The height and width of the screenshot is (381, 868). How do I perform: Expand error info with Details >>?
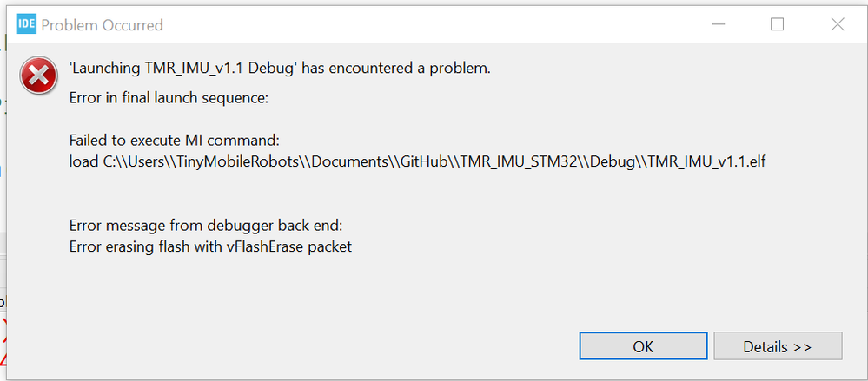tap(777, 346)
